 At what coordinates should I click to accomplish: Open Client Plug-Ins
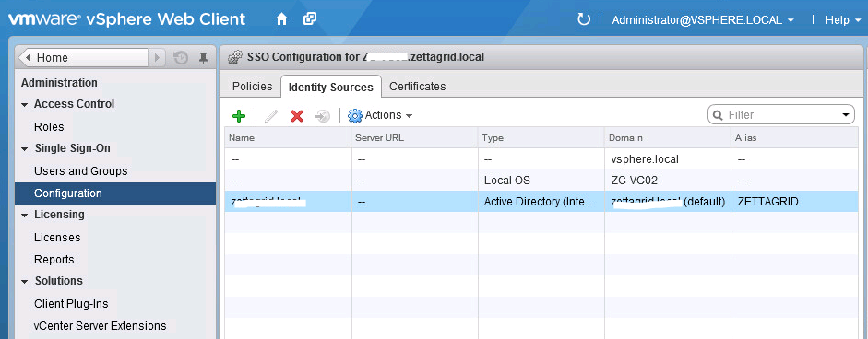click(71, 304)
